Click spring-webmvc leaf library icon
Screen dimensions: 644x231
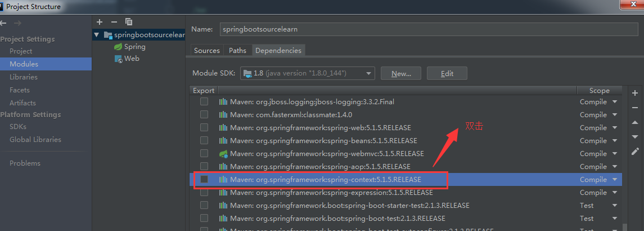point(223,154)
